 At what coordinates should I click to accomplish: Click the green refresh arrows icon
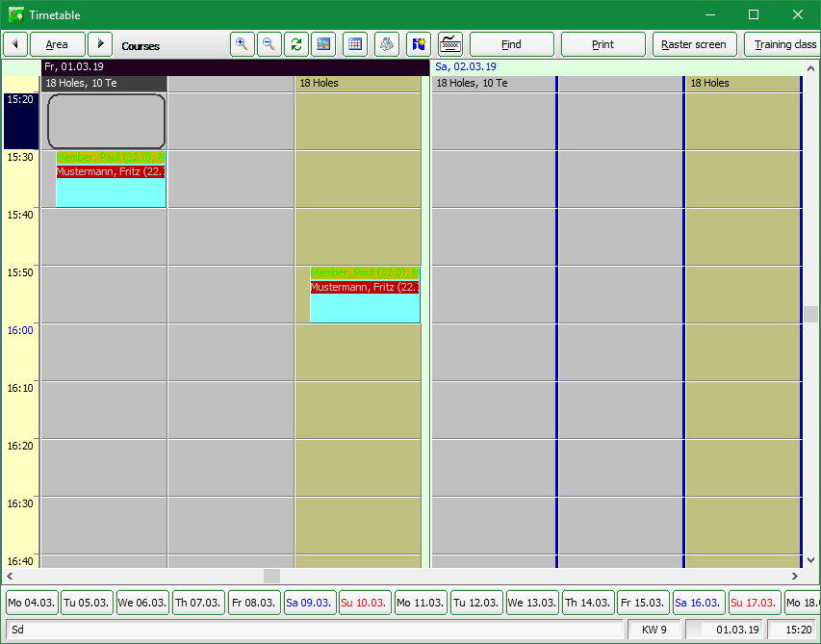296,44
